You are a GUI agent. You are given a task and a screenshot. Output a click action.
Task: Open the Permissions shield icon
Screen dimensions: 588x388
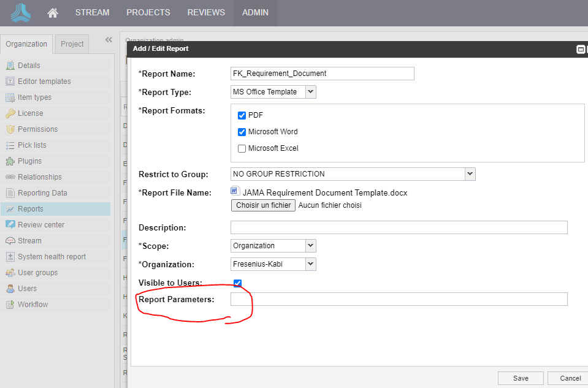(10, 129)
